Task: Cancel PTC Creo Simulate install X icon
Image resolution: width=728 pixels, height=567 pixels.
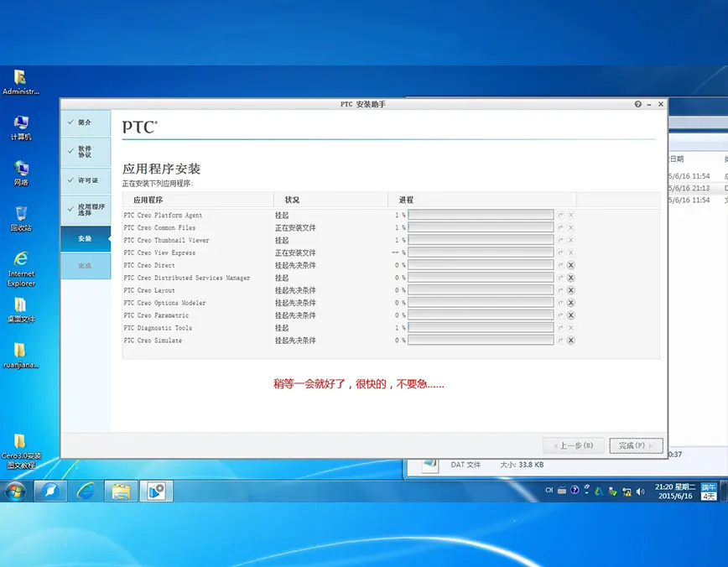Action: pos(571,341)
